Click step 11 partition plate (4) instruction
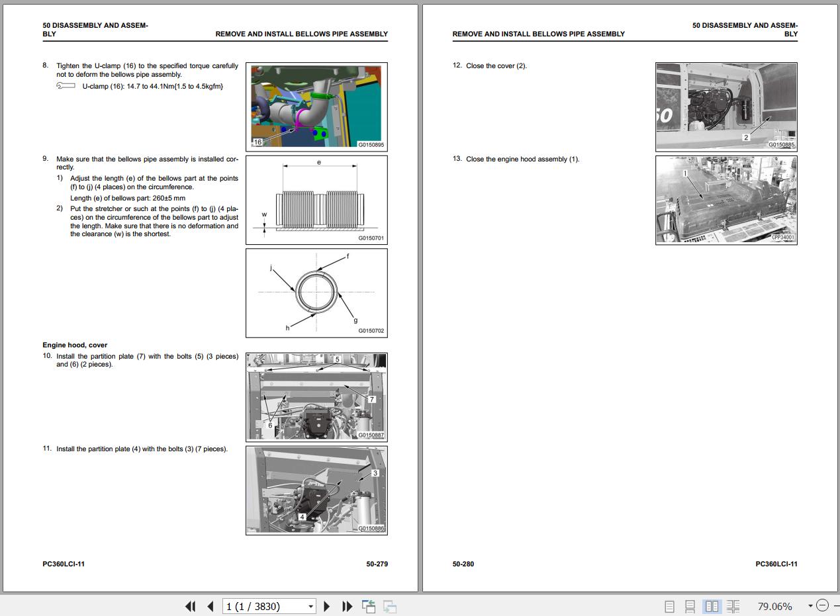Image resolution: width=840 pixels, height=616 pixels. coord(142,449)
